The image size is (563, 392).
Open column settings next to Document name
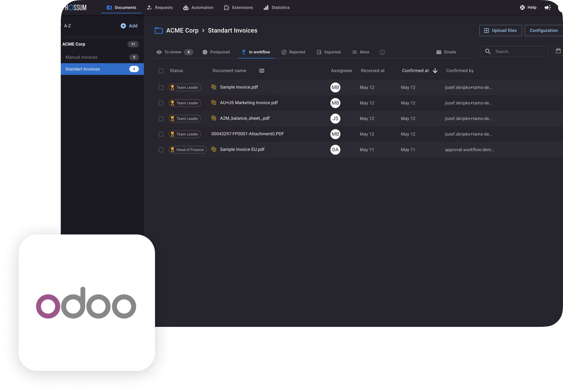pos(262,70)
